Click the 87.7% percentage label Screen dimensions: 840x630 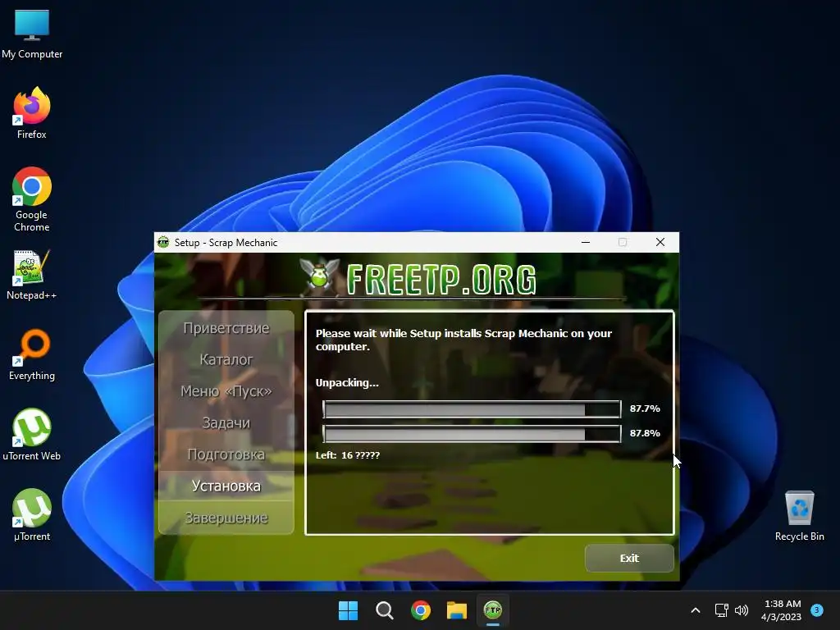(645, 409)
